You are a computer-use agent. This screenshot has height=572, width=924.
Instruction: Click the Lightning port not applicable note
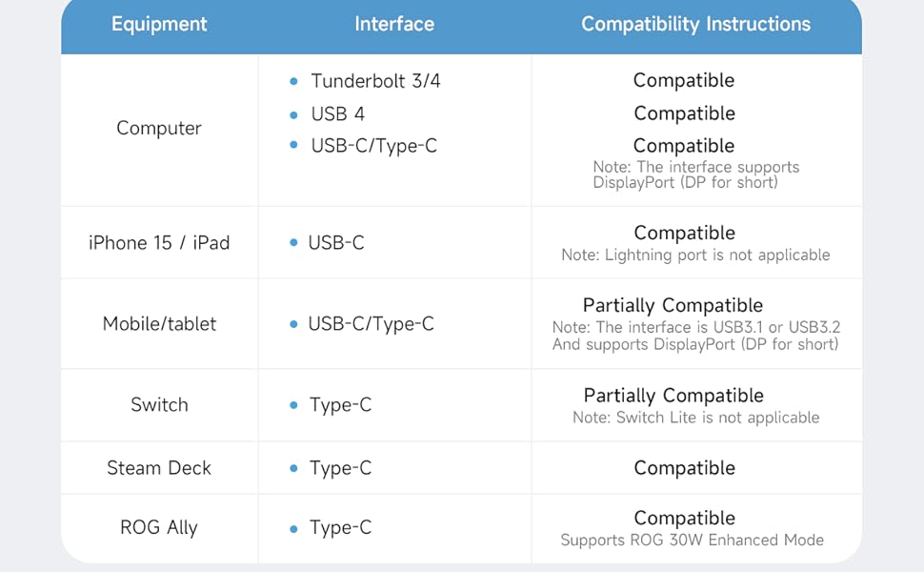click(x=695, y=255)
